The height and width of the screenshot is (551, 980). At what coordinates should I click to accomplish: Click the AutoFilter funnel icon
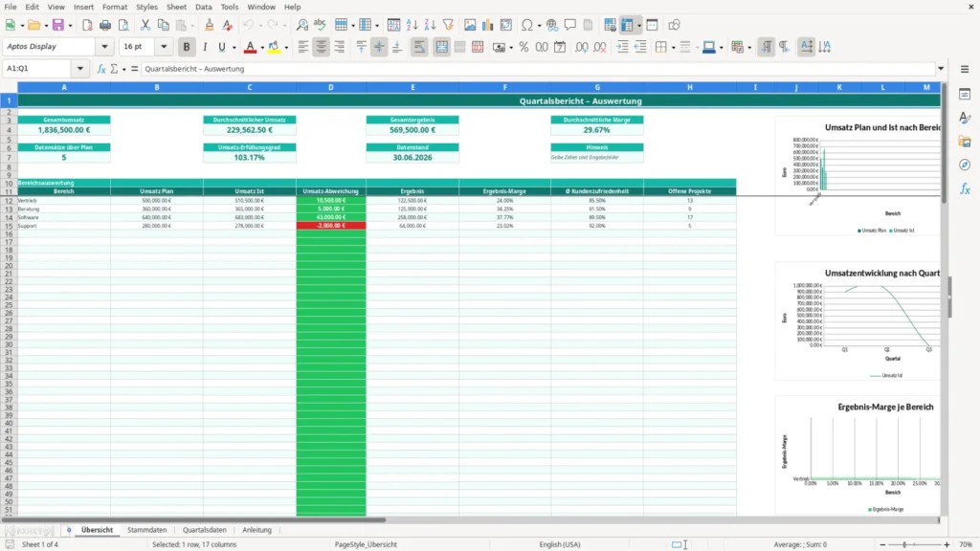pos(448,25)
